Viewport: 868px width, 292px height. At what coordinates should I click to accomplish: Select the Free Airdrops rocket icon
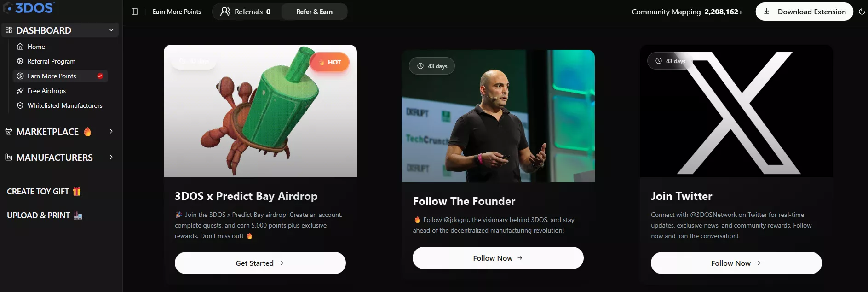pos(20,91)
